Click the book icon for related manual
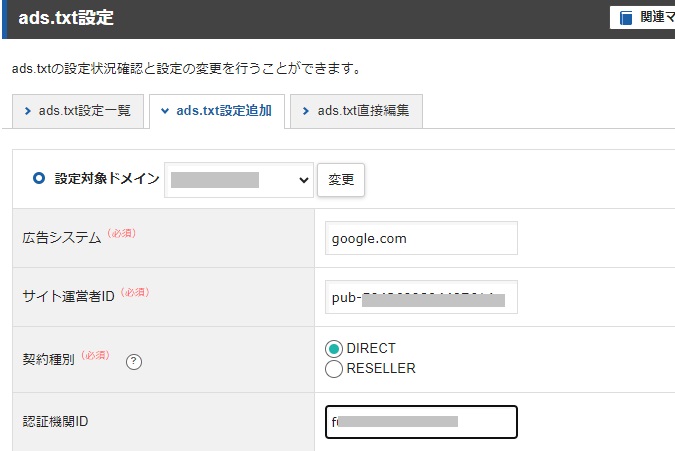 point(626,18)
